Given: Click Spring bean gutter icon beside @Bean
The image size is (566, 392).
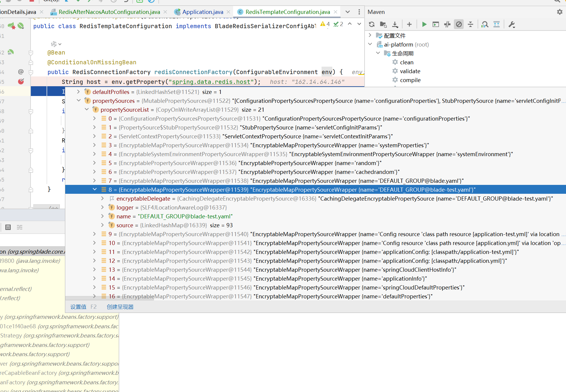Looking at the screenshot, I should pyautogui.click(x=11, y=52).
